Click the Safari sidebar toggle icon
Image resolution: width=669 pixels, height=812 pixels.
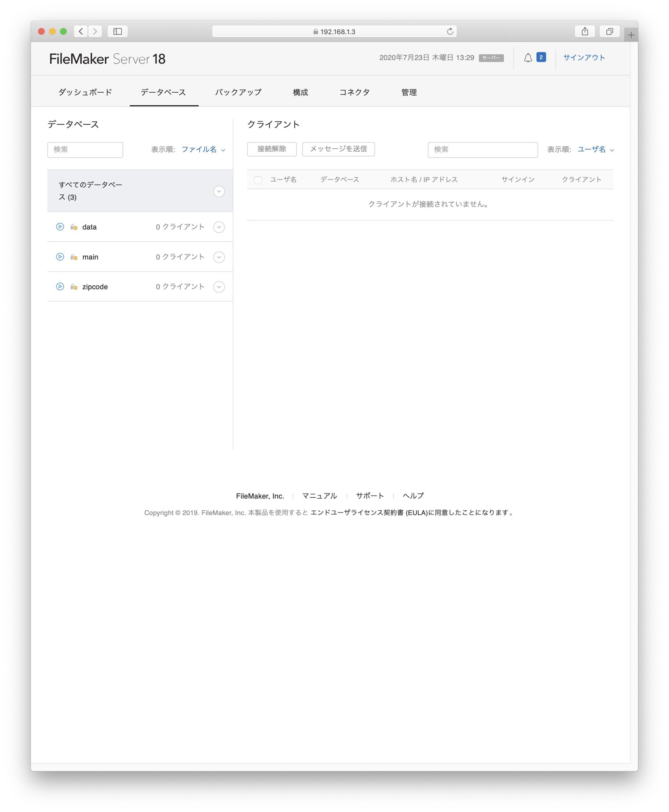(117, 32)
